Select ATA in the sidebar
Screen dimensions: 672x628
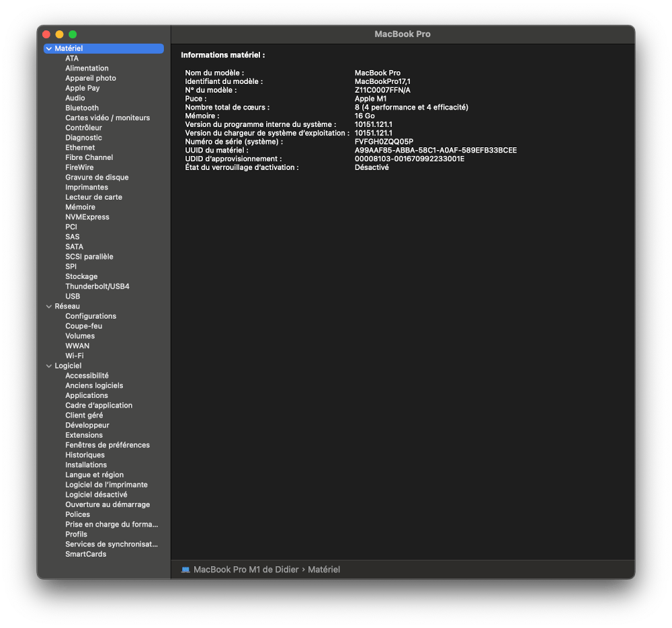point(72,58)
